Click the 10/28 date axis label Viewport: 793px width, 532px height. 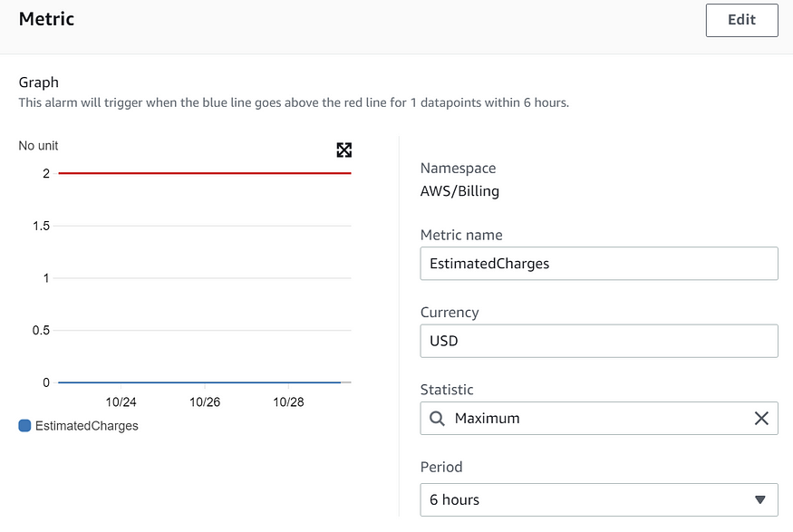pyautogui.click(x=288, y=402)
